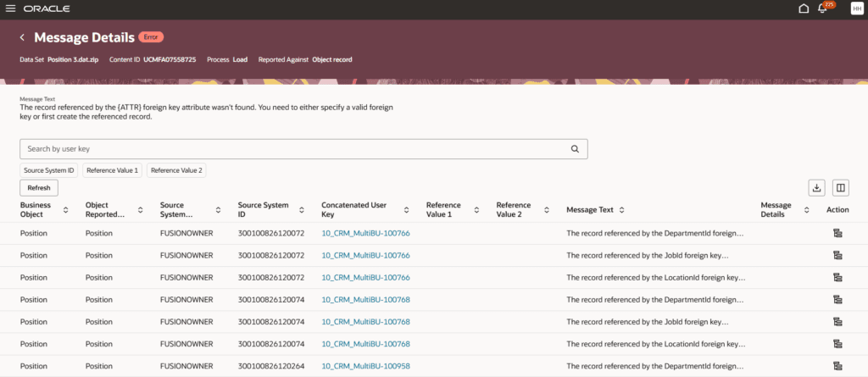Open the notifications bell
Image resolution: width=868 pixels, height=377 pixels.
pos(823,9)
